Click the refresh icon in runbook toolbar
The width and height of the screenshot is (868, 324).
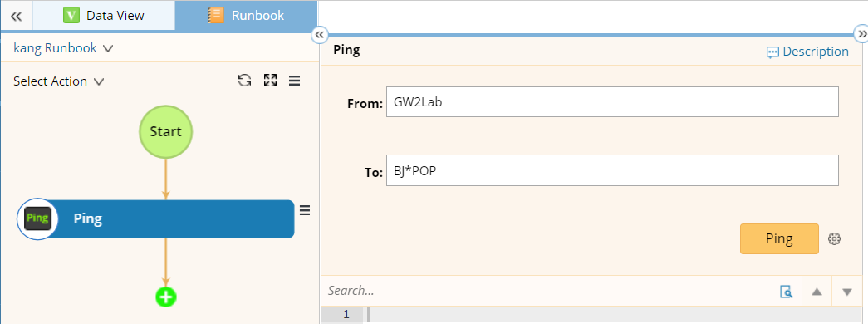245,81
